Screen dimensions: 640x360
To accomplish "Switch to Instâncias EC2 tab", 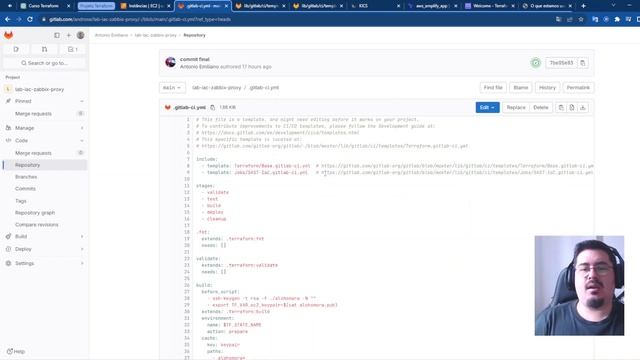I will [146, 6].
